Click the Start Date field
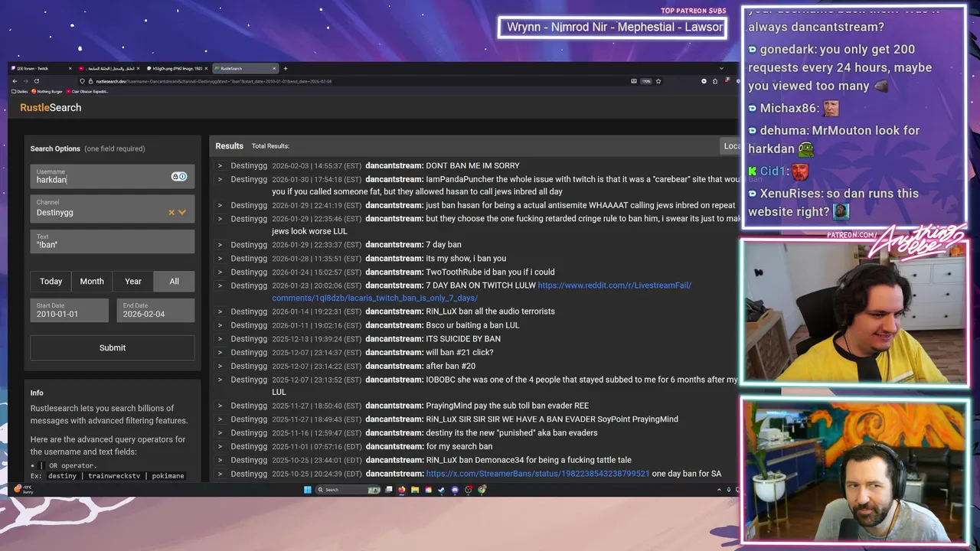980x551 pixels. [69, 310]
